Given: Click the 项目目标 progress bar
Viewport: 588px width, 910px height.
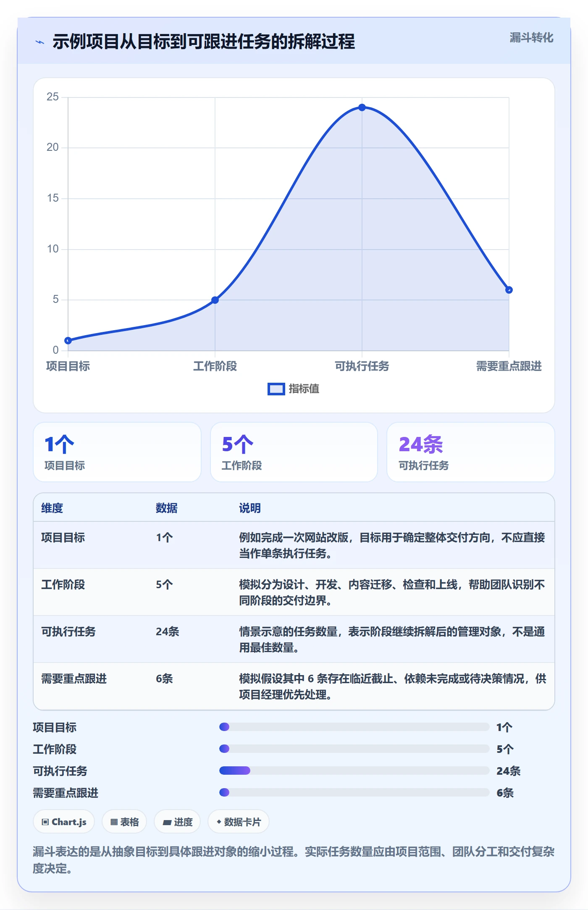Looking at the screenshot, I should pyautogui.click(x=354, y=727).
